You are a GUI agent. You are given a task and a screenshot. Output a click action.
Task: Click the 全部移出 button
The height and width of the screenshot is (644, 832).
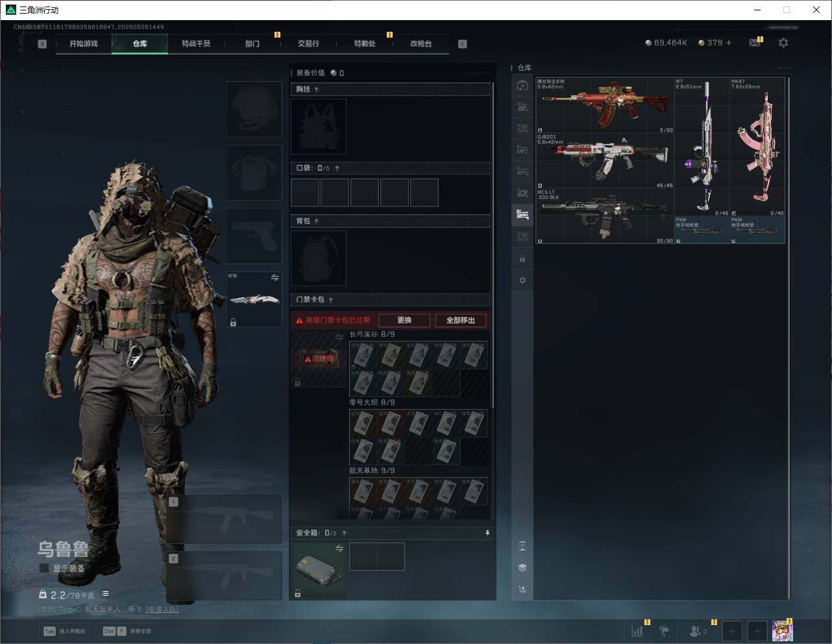tap(461, 320)
